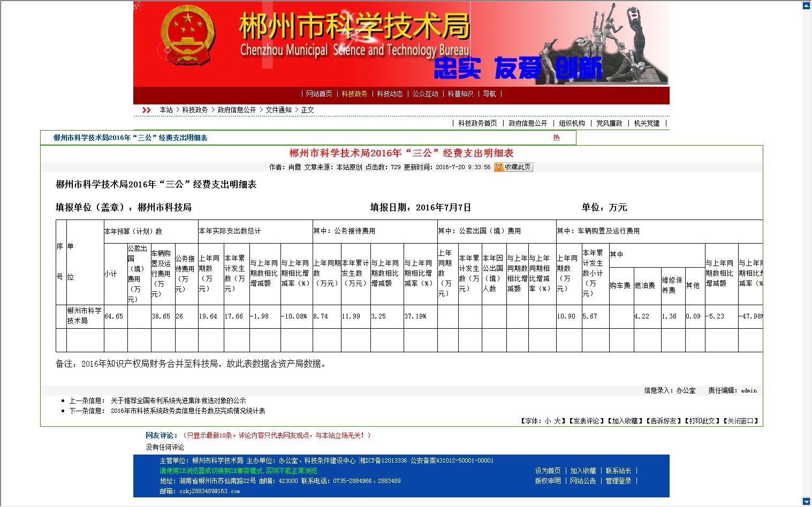812x507 pixels.
Task: Open 机关党建 sub-navigation link
Action: [x=647, y=123]
